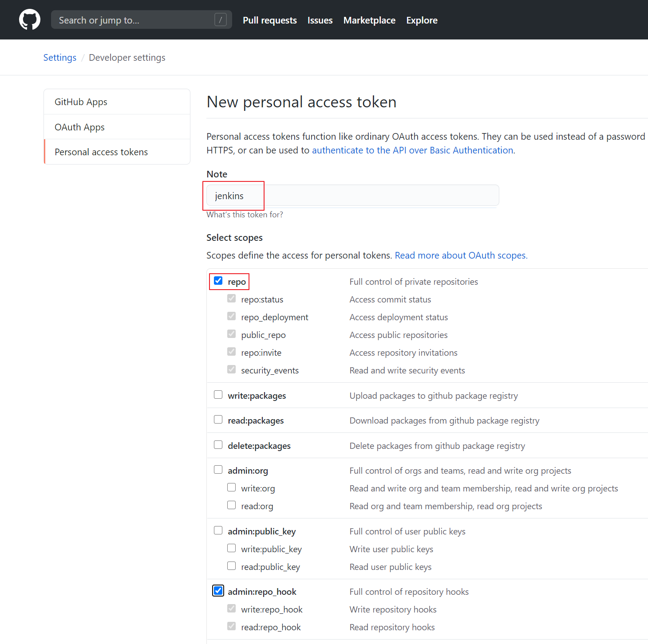Screen dimensions: 648x644
Task: Click the 'Select scopes' heading
Action: 234,238
